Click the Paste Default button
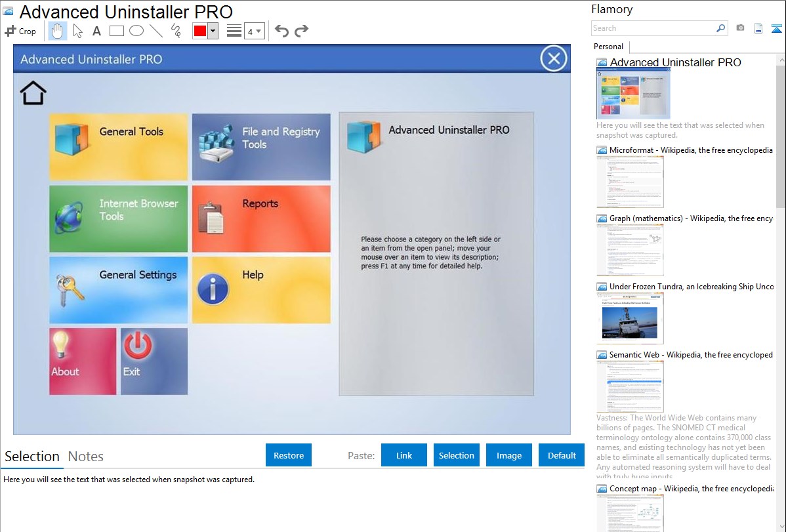The width and height of the screenshot is (786, 532). 562,455
